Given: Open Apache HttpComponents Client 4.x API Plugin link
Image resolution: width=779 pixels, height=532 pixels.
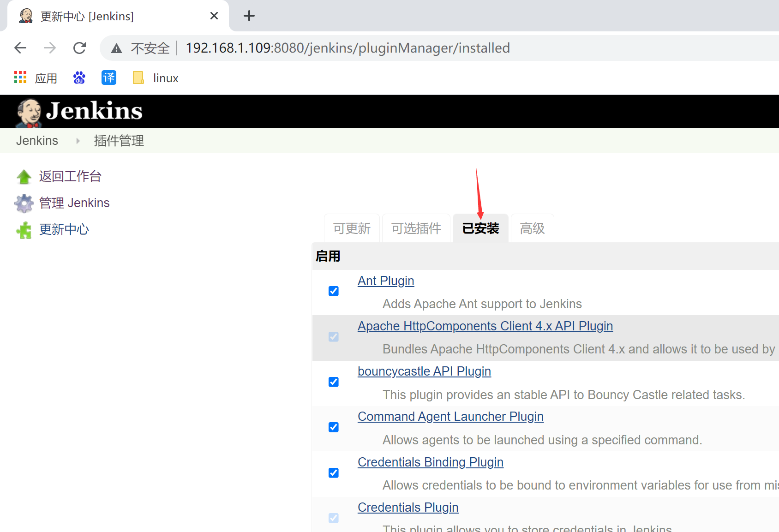Looking at the screenshot, I should (485, 326).
